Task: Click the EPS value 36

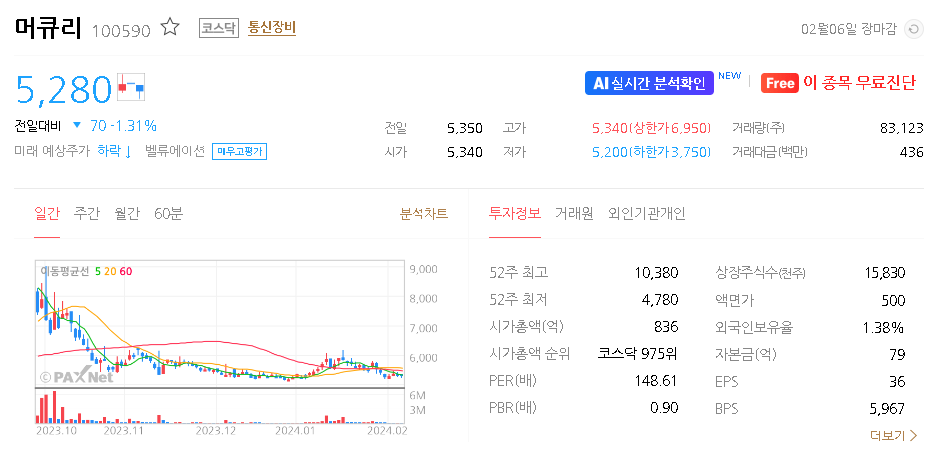Action: (x=897, y=382)
